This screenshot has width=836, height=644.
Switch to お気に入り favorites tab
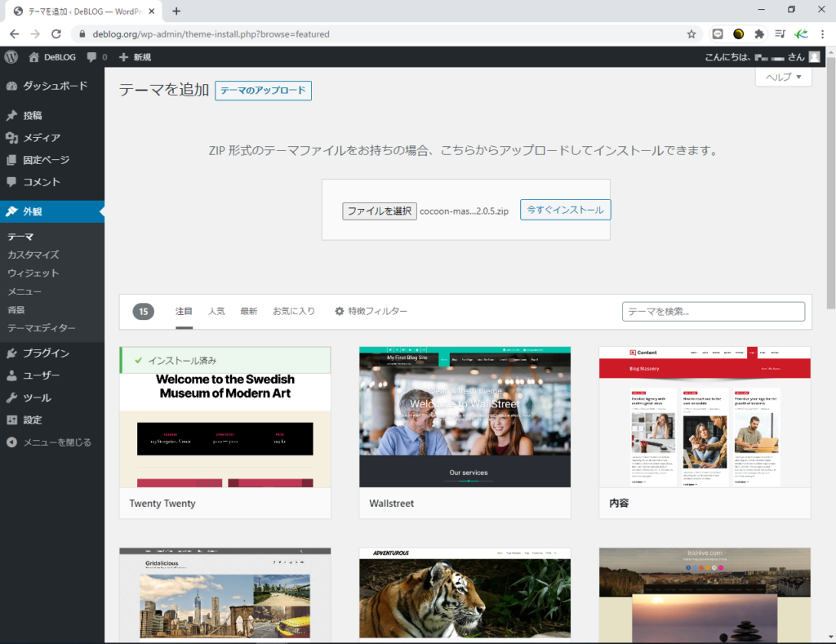(x=294, y=311)
